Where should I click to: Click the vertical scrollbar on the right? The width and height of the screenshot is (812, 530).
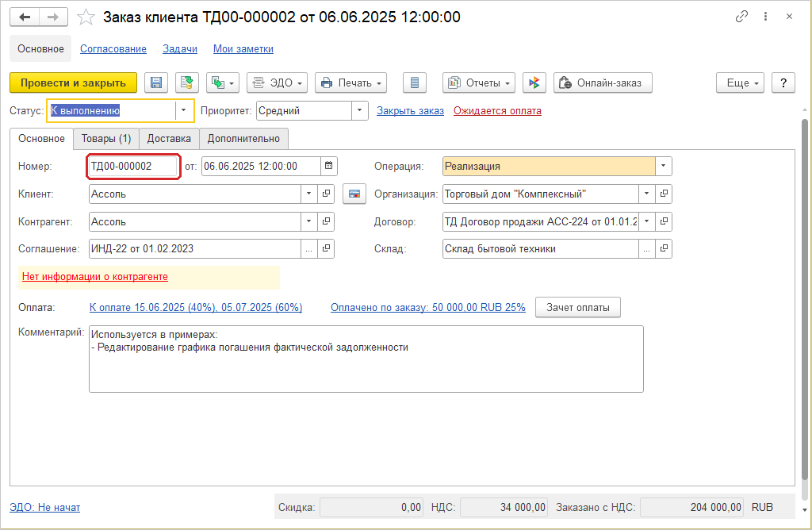point(804,301)
